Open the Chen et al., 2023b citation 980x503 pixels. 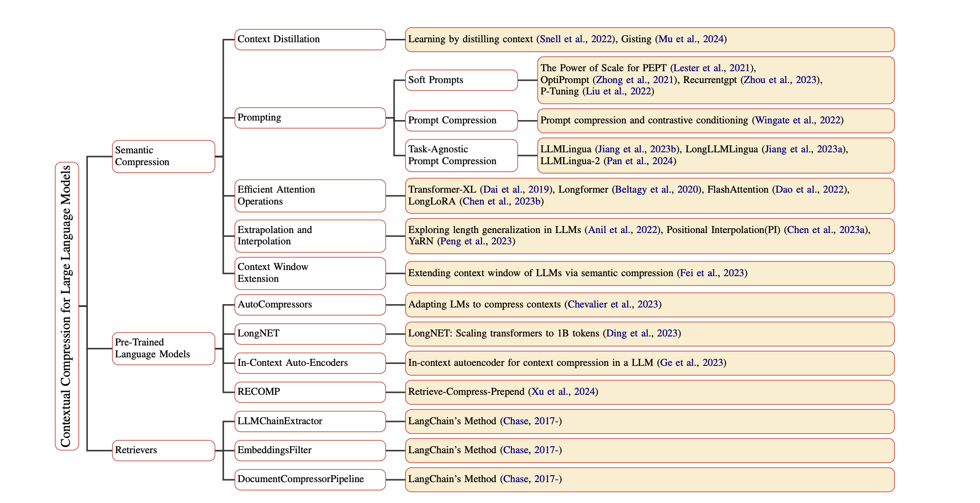coord(501,202)
